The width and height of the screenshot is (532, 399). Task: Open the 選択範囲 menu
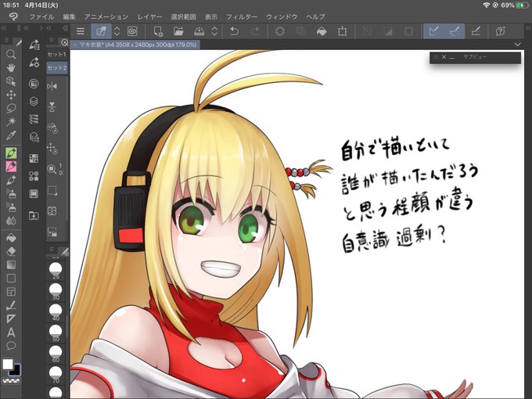pyautogui.click(x=184, y=16)
